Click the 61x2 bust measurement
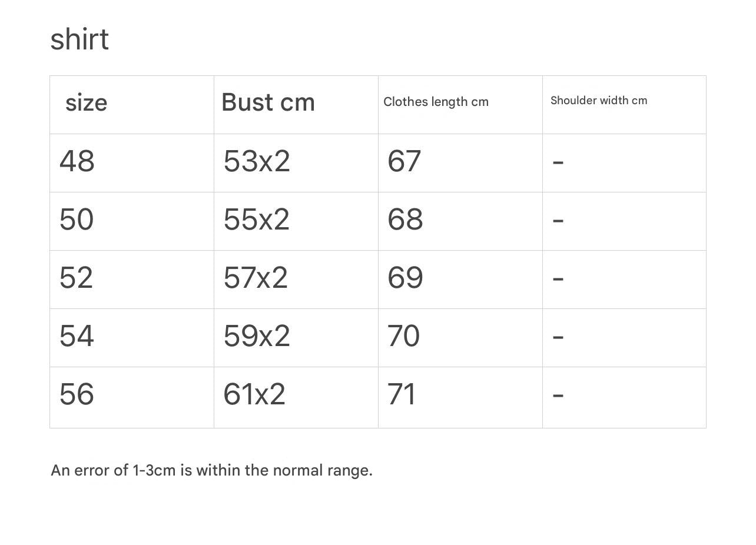The height and width of the screenshot is (545, 756). pyautogui.click(x=254, y=394)
